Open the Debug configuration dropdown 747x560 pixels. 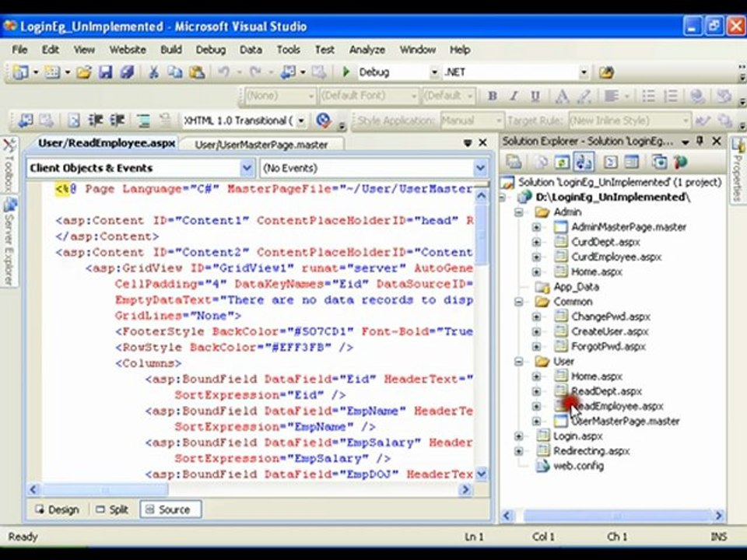(434, 72)
